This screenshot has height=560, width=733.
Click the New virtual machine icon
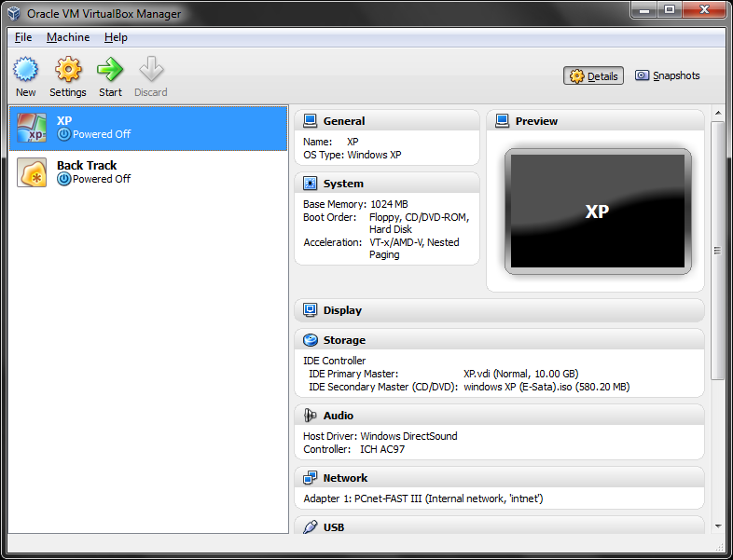[25, 69]
